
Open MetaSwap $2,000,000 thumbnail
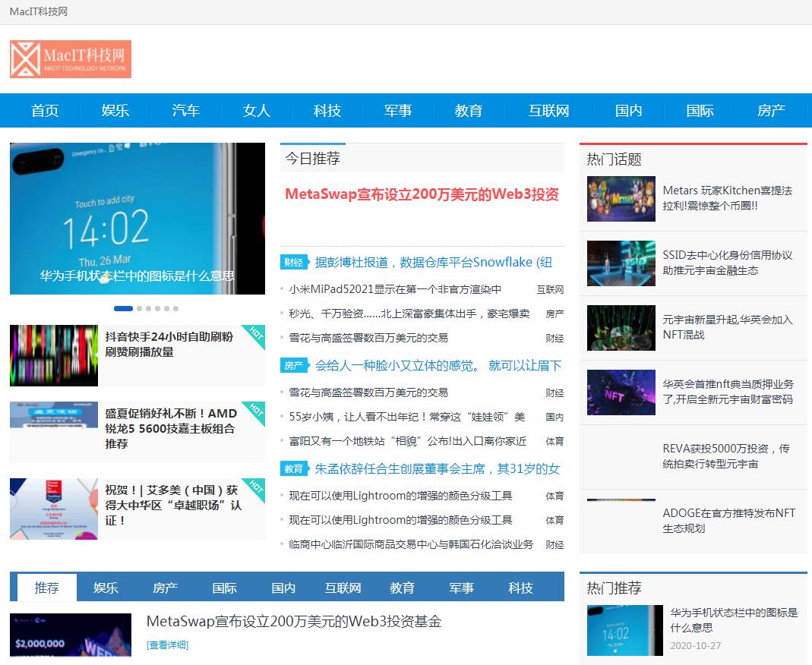click(x=71, y=635)
